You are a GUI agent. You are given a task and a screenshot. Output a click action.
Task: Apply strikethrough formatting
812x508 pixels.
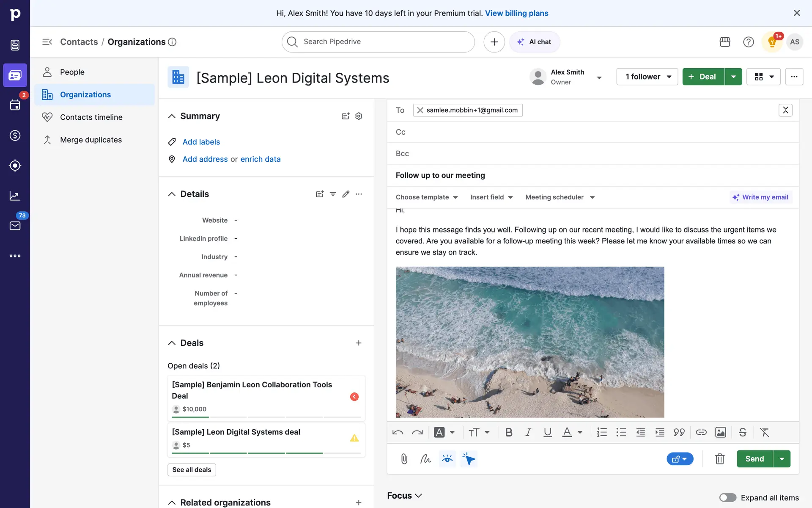742,432
